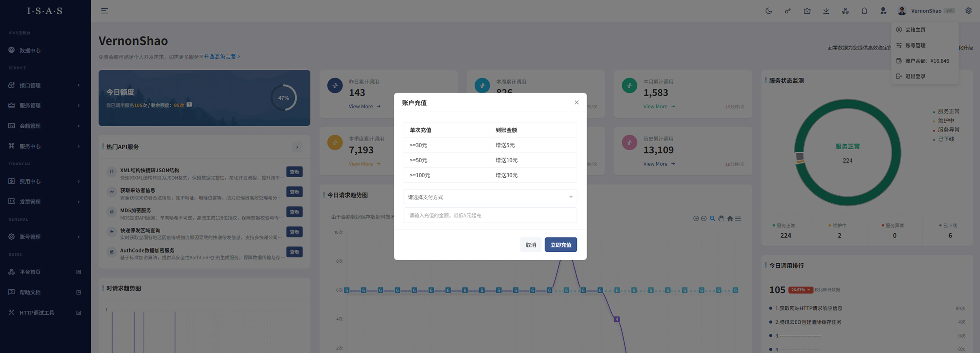Click View More under 昨日累计调用
Screen dimensions: 980x353
pos(364,106)
